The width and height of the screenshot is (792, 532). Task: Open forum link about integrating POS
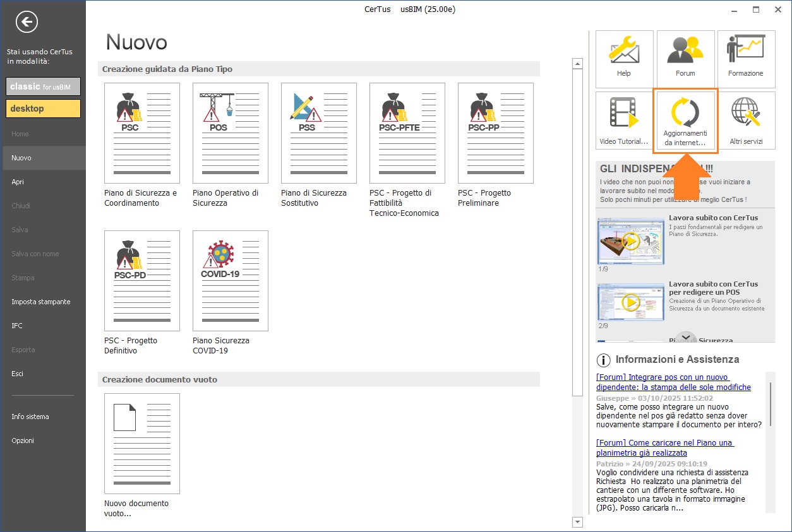click(673, 382)
